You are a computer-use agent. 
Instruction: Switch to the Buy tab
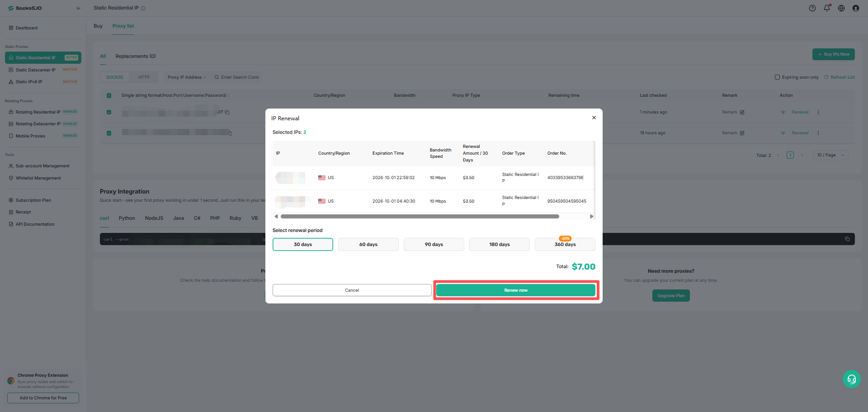[98, 26]
